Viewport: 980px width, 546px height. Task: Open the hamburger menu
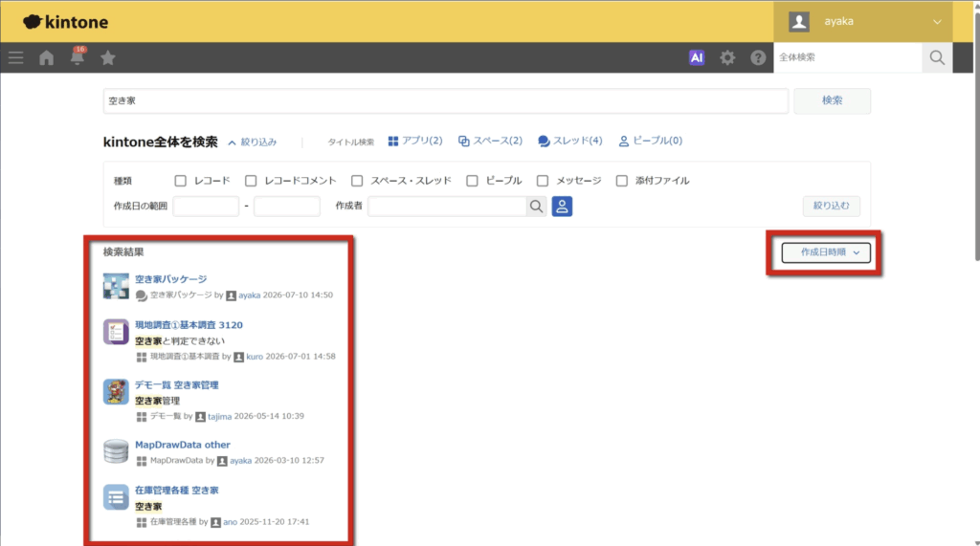[x=15, y=58]
